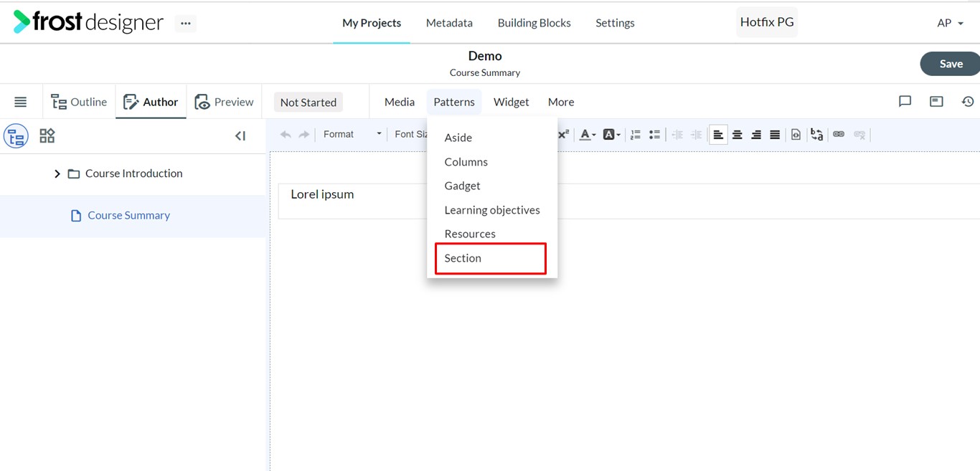
Task: Align text right
Action: [756, 134]
